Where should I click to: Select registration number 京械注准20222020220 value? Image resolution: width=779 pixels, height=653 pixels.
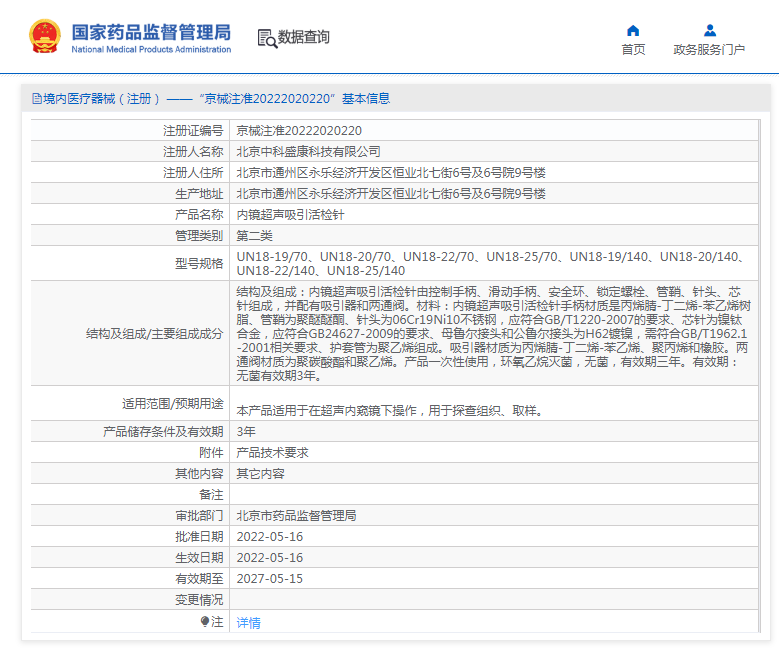pyautogui.click(x=299, y=131)
